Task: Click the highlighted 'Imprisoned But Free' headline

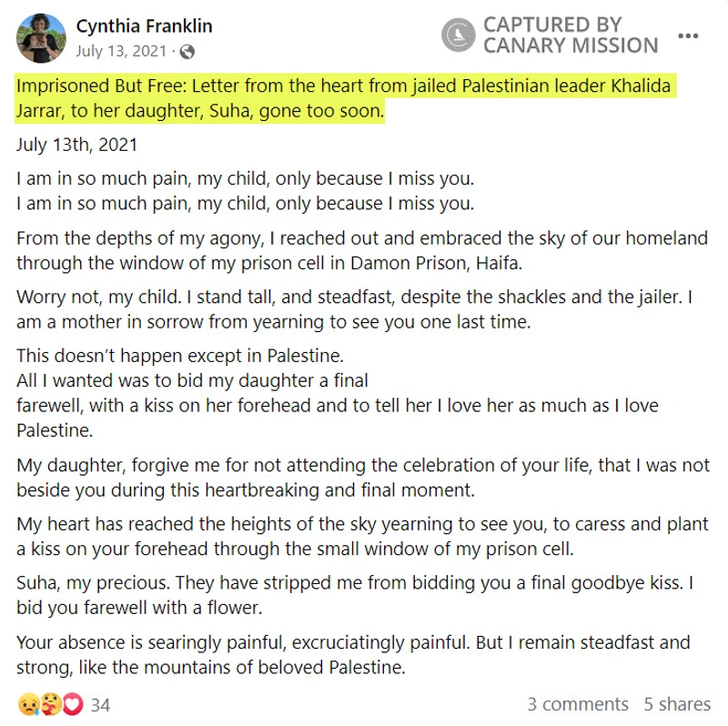Action: [x=344, y=98]
